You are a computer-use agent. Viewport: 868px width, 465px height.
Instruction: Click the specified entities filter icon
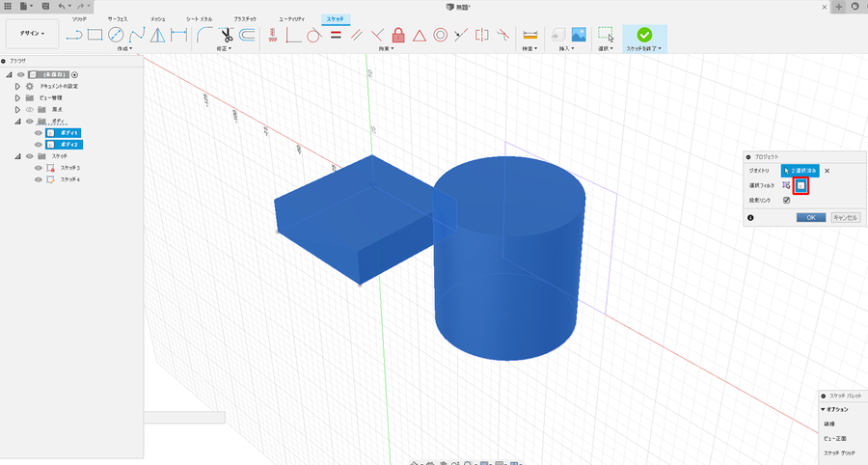(x=786, y=185)
